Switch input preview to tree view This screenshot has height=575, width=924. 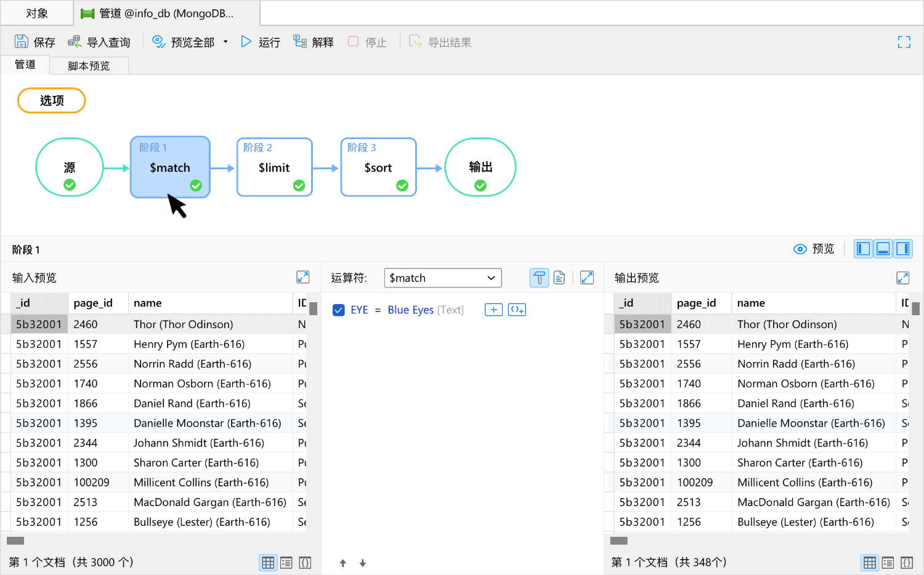(x=286, y=562)
